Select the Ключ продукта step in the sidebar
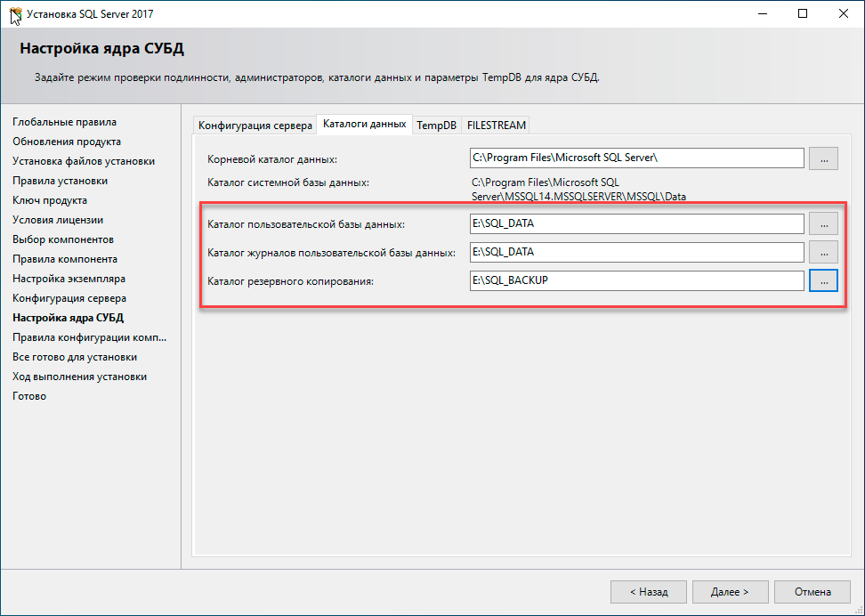 click(x=50, y=200)
